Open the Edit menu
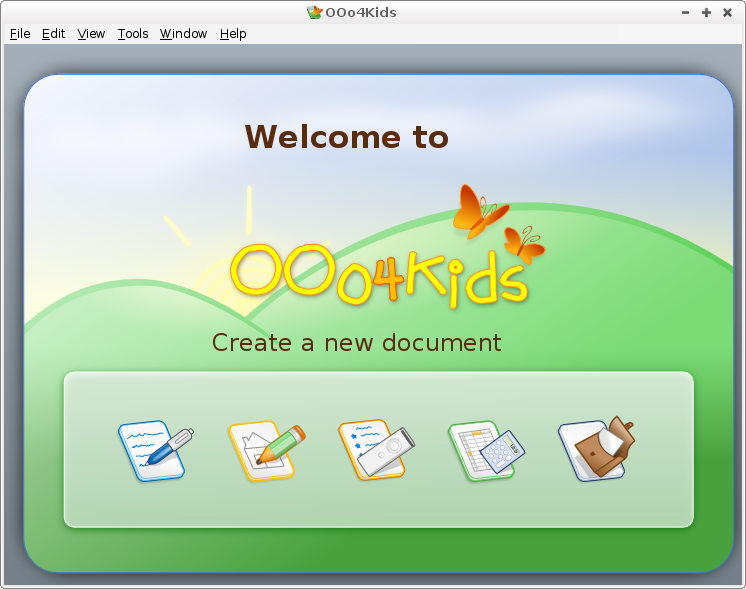 [x=53, y=34]
